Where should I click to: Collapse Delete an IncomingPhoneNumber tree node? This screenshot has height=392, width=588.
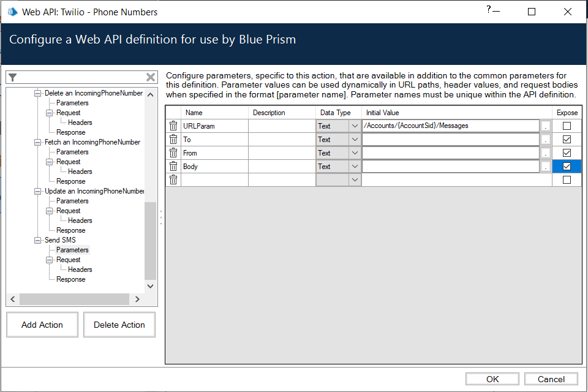(37, 93)
